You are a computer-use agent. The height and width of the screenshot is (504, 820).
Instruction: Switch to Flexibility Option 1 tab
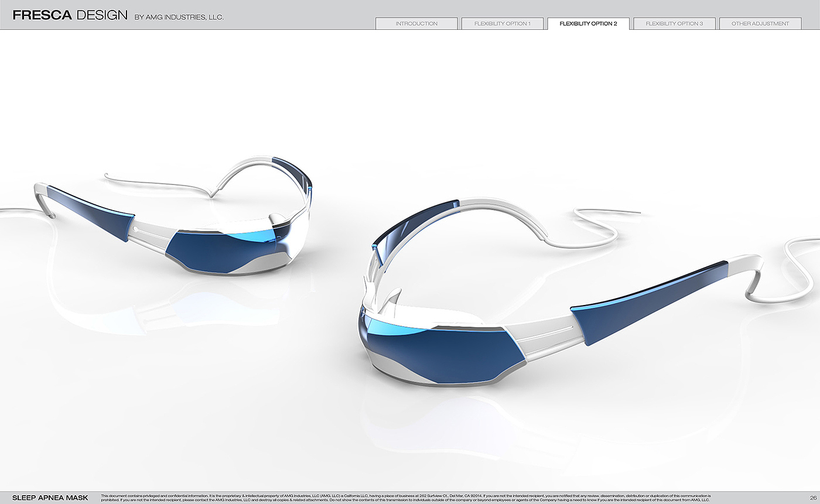pyautogui.click(x=502, y=23)
